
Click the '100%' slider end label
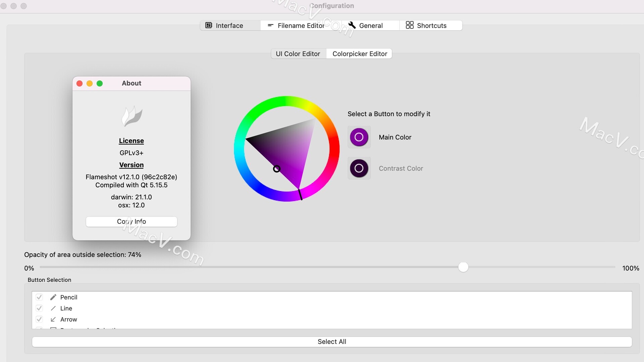click(631, 268)
